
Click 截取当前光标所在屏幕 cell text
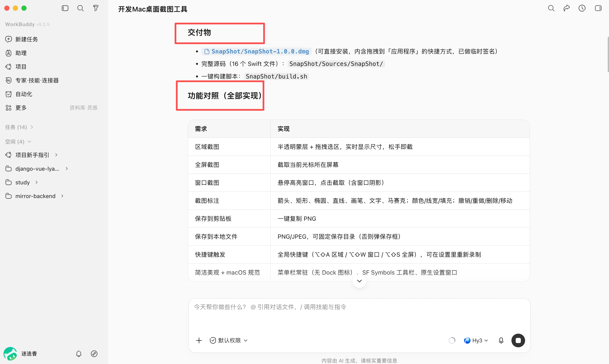[x=308, y=165]
